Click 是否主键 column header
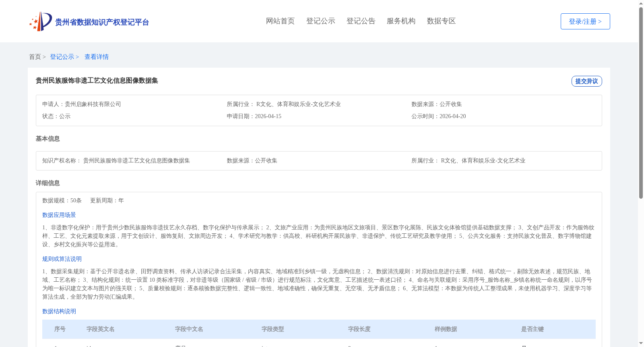Screen dimensions: 644x347 pos(533,329)
